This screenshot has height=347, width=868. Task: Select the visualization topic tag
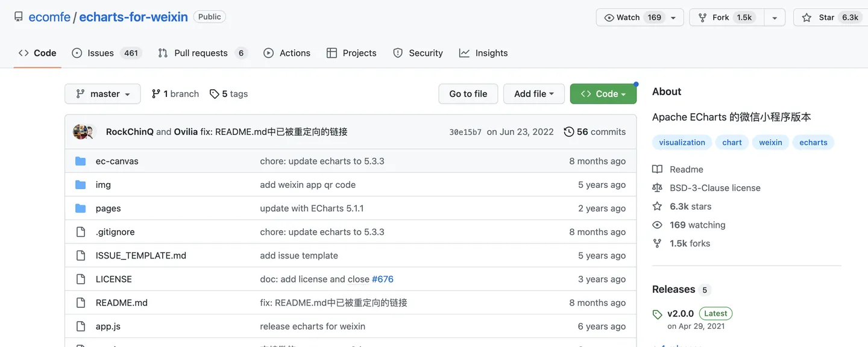click(682, 143)
